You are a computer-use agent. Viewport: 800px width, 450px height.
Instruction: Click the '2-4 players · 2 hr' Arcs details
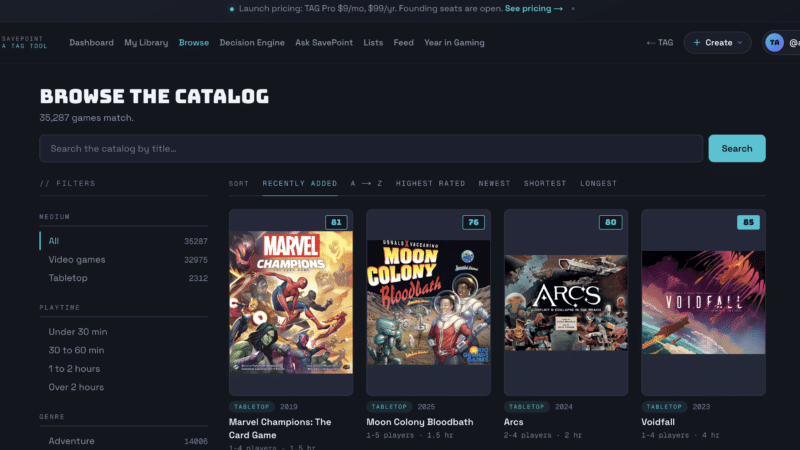click(x=543, y=435)
